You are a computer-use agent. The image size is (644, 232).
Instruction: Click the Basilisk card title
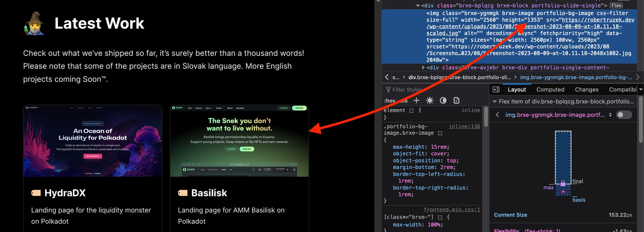(209, 193)
